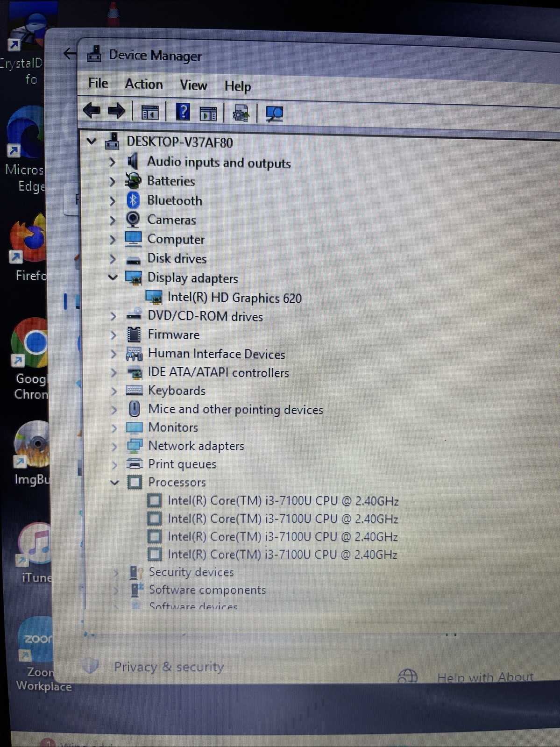Click the Show/Hide Console Tree toolbar icon
The image size is (560, 747).
(150, 113)
